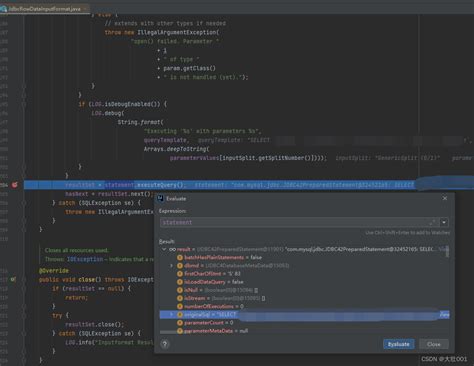Image resolution: width=474 pixels, height=366 pixels.
Task: Close the JdbcRowDataInputFormat.java tab
Action: (85, 9)
